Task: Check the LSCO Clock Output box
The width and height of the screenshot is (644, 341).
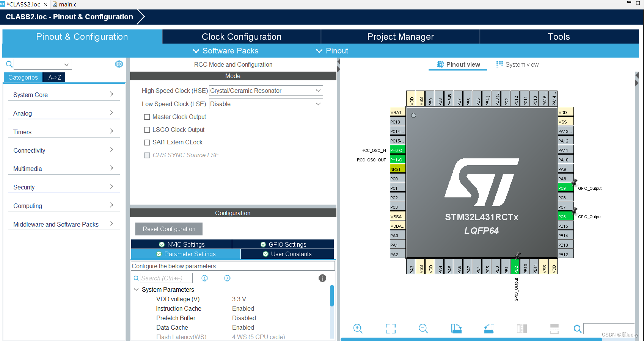Action: pos(147,130)
